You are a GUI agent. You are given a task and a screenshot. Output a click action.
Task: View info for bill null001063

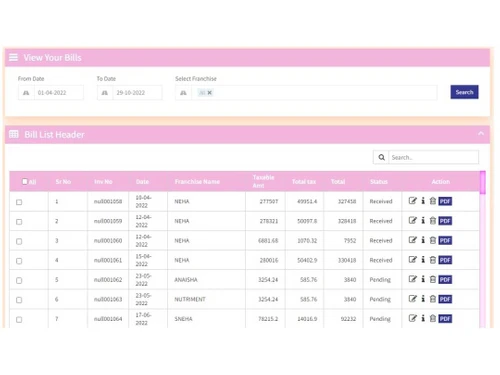423,299
